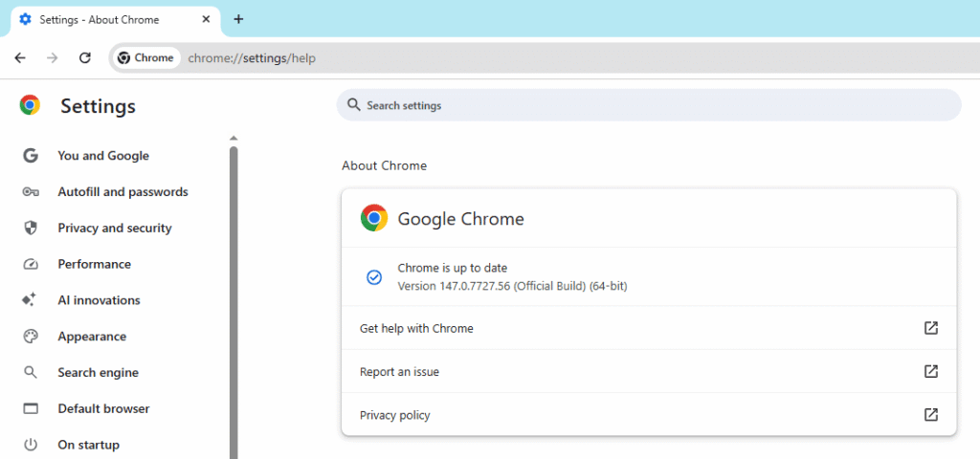Click the Settings page title
Image resolution: width=980 pixels, height=459 pixels.
(x=99, y=106)
